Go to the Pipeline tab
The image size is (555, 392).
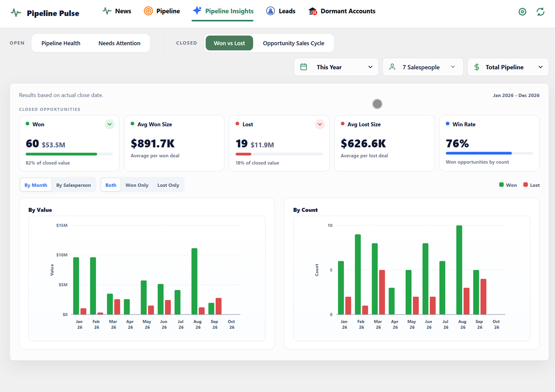[162, 11]
